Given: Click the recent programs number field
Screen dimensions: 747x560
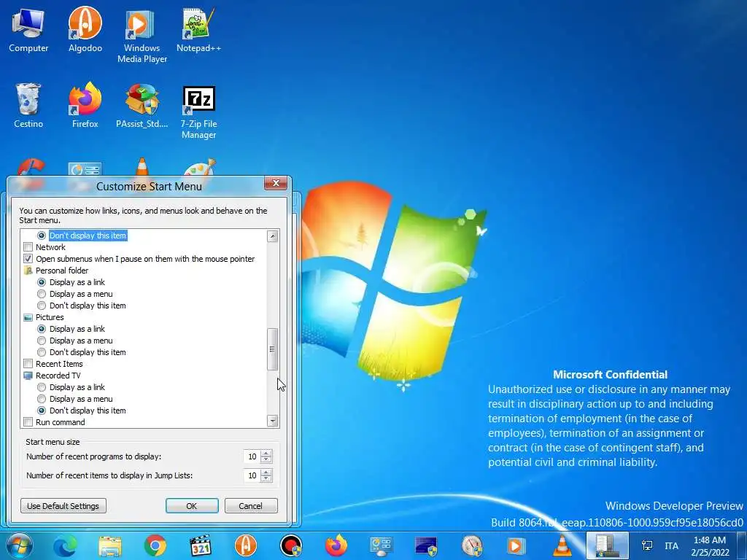Looking at the screenshot, I should (252, 456).
